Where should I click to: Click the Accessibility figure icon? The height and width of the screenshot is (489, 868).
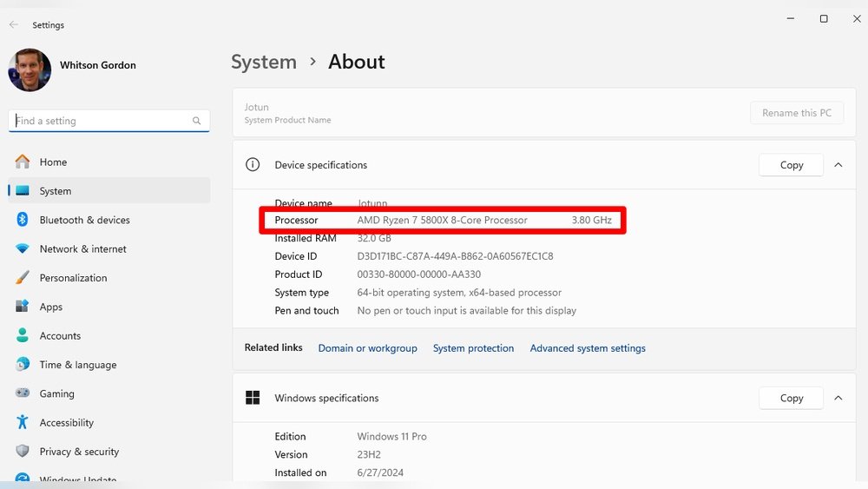[x=23, y=423]
